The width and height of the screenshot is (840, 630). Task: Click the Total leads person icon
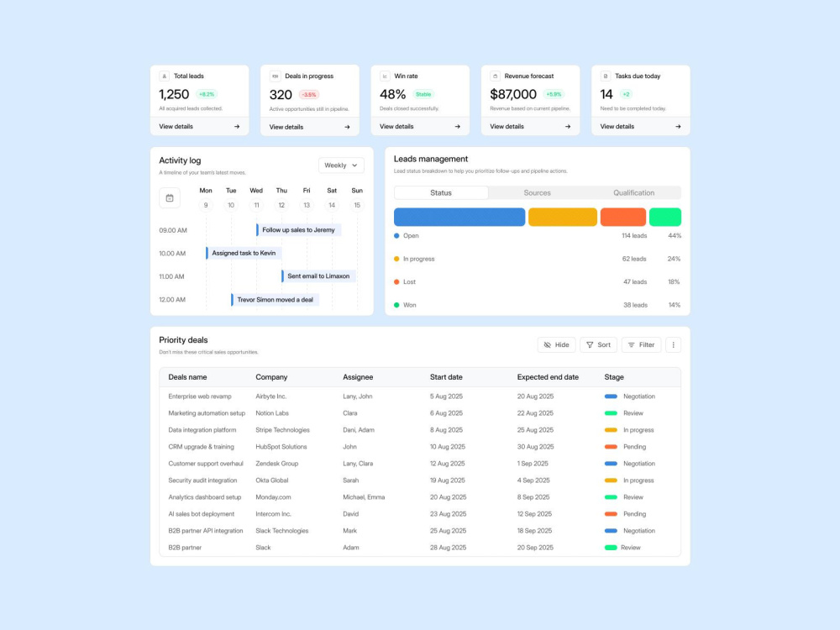click(165, 76)
